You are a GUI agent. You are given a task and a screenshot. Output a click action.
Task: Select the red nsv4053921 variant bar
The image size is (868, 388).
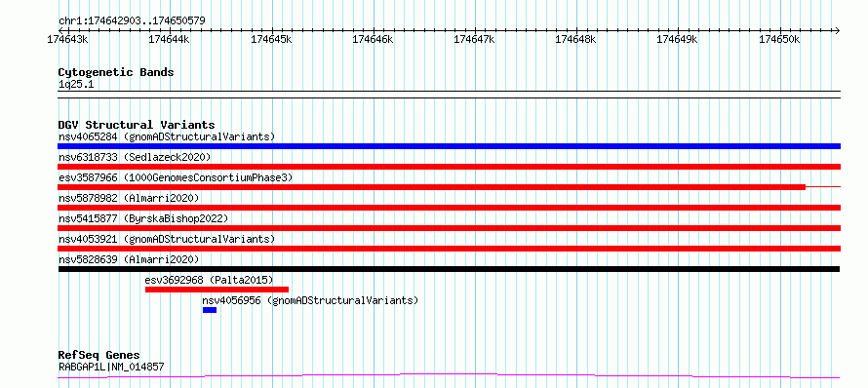tap(449, 249)
